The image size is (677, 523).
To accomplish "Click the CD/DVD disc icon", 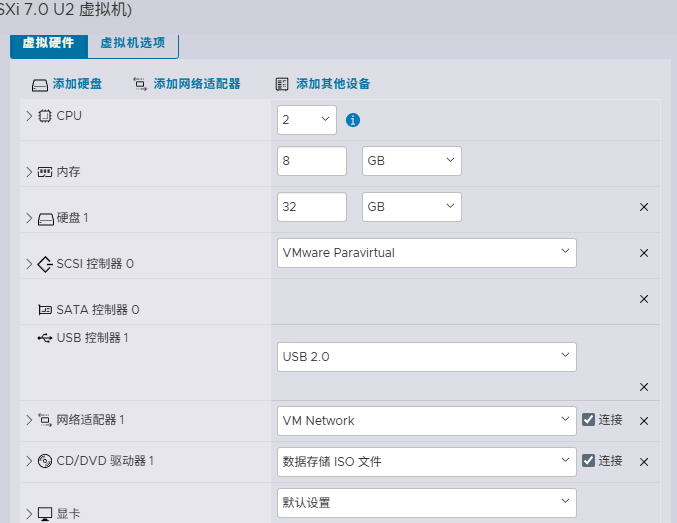I will (x=45, y=461).
